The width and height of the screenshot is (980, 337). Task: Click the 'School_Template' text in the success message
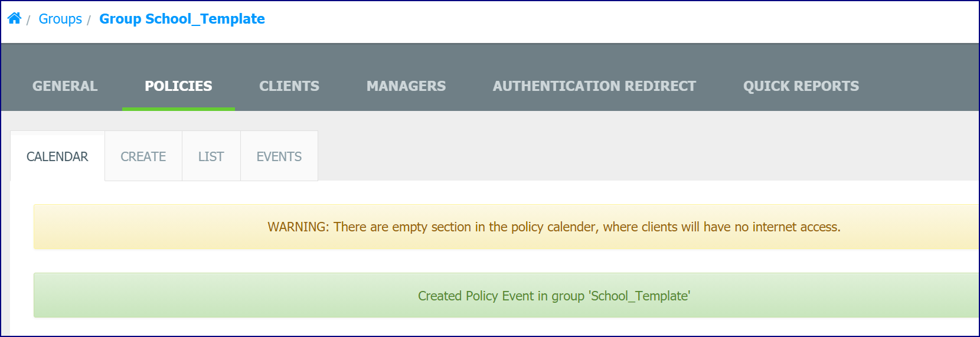coord(639,296)
